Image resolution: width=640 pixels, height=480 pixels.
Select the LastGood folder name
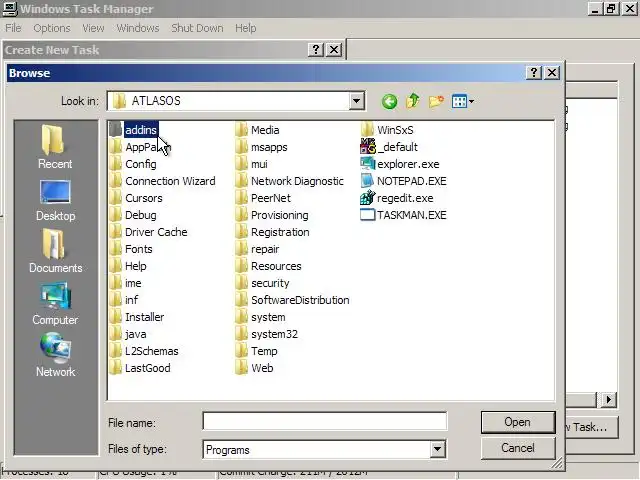point(148,368)
